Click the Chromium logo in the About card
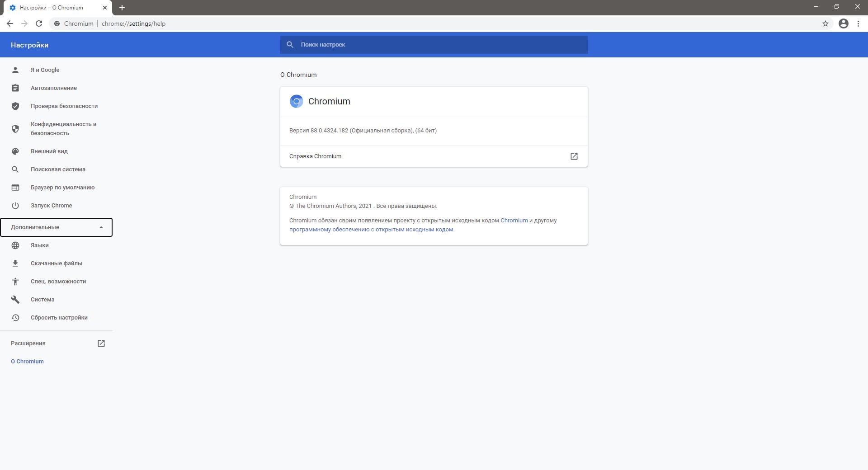This screenshot has width=868, height=470. click(297, 101)
